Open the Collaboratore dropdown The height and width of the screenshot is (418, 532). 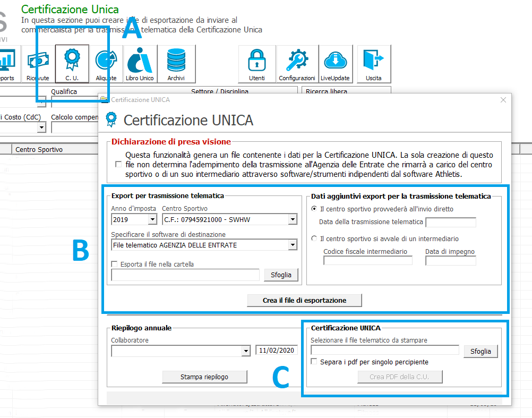point(246,351)
